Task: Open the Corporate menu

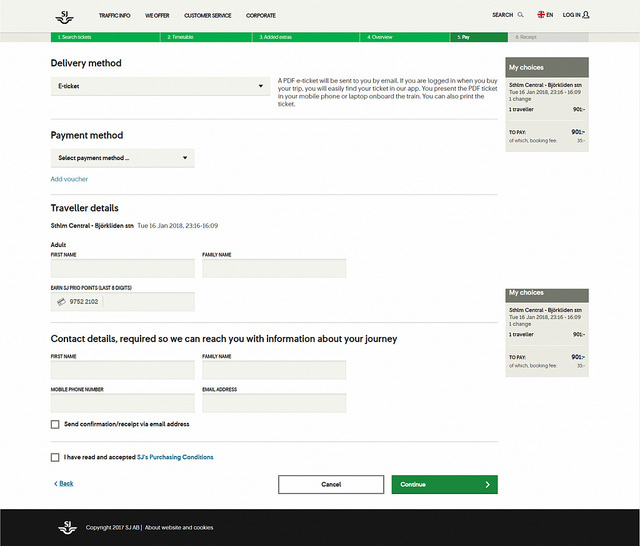Action: [x=261, y=16]
